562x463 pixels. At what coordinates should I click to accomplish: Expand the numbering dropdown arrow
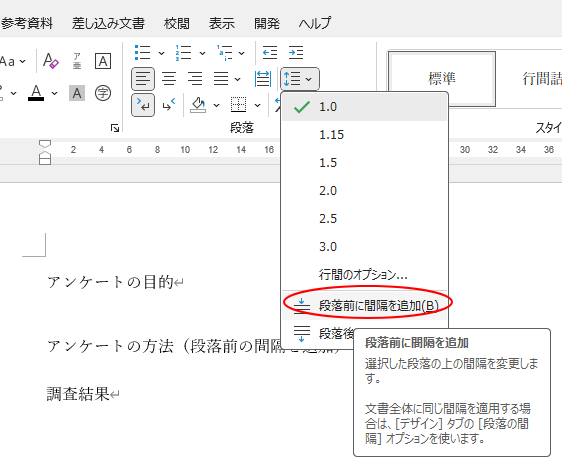[203, 53]
